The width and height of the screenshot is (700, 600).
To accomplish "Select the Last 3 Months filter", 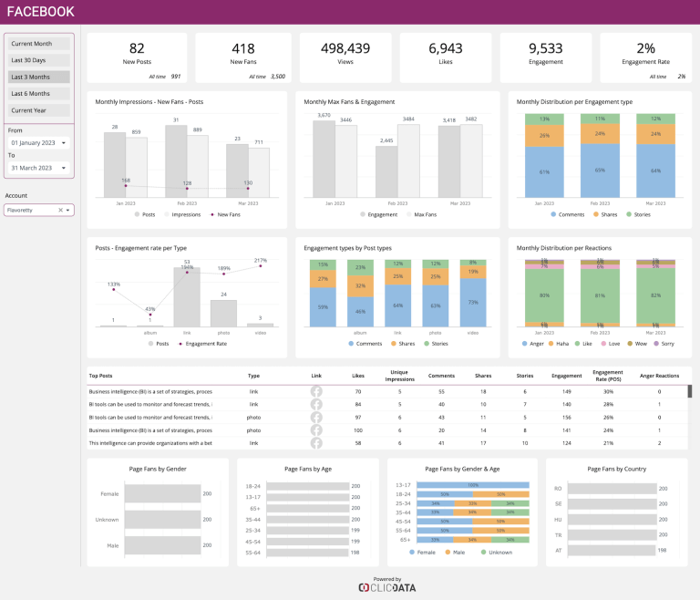I will (x=39, y=77).
